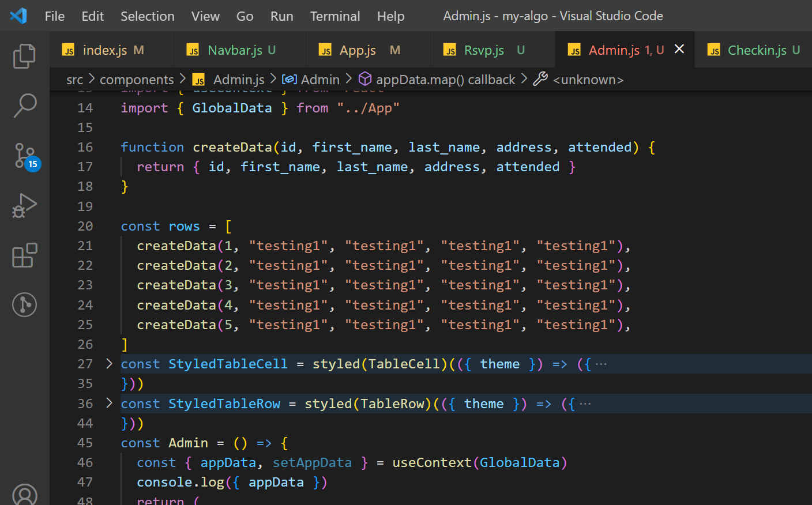Open the Extensions view
The height and width of the screenshot is (505, 812).
(x=24, y=255)
